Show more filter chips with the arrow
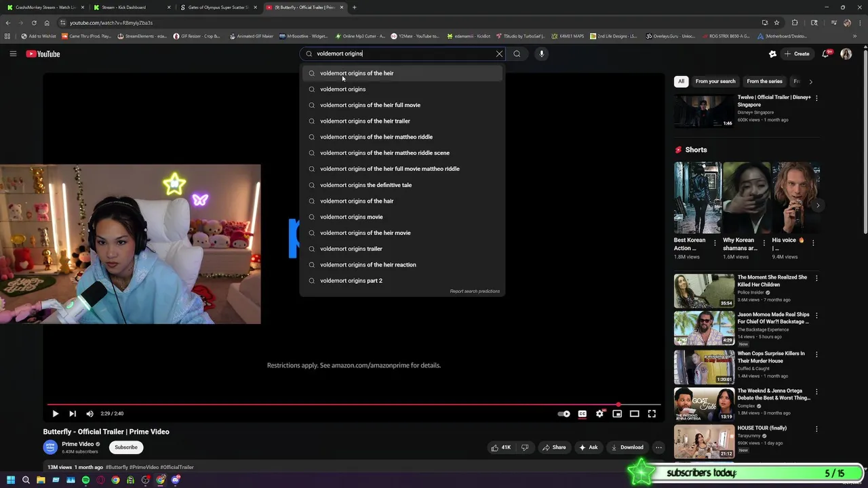 (810, 81)
